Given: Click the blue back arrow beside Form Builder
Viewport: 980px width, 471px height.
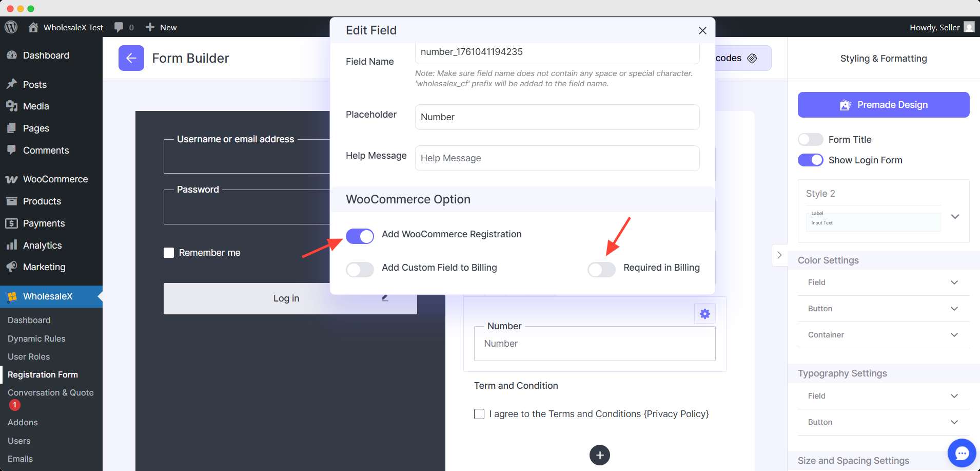Looking at the screenshot, I should (x=131, y=58).
